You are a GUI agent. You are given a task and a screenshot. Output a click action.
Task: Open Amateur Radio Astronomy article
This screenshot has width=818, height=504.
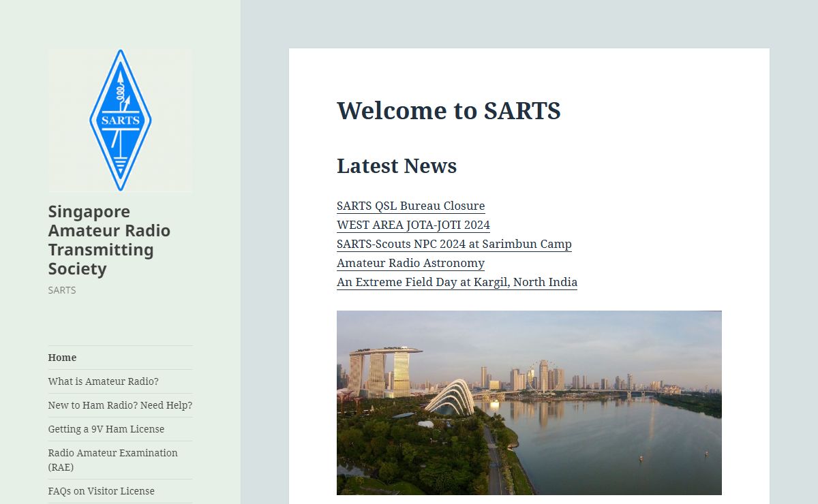(410, 263)
